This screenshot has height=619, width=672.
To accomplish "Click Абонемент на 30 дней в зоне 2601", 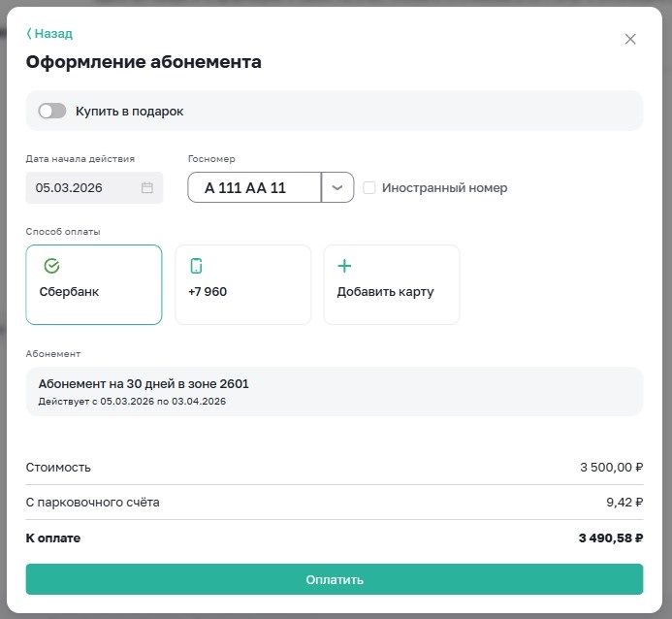I will pyautogui.click(x=144, y=383).
